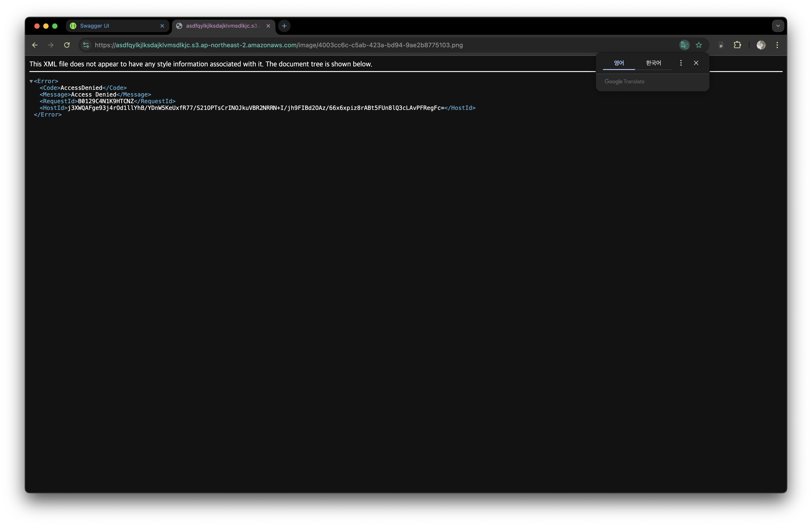Click the URL address bar field

(375, 45)
